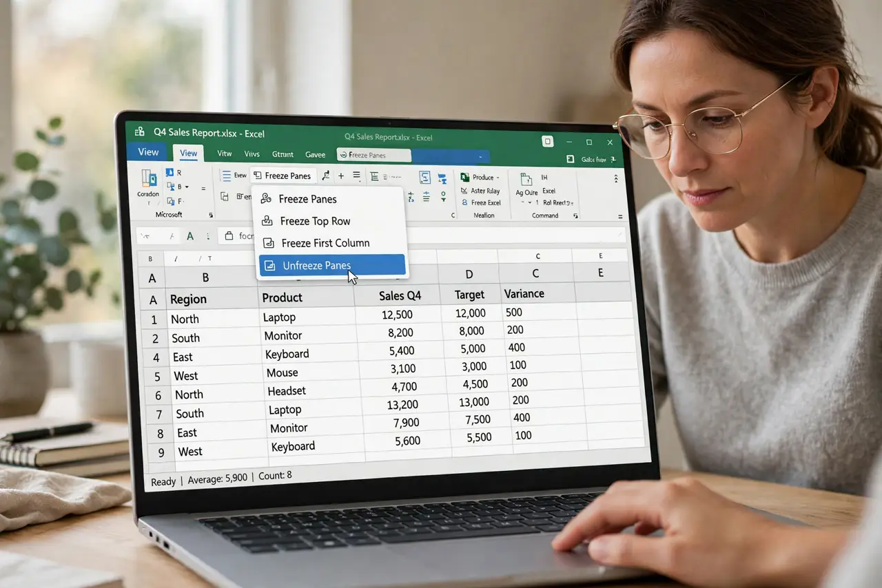Click the Freeze Panes ribbon dropdown button

(x=283, y=176)
